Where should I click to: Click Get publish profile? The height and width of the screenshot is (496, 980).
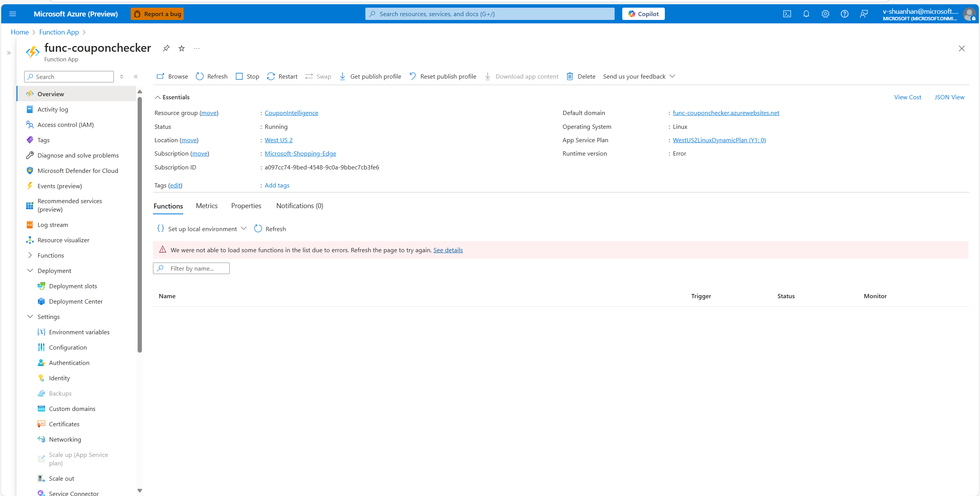coord(370,76)
